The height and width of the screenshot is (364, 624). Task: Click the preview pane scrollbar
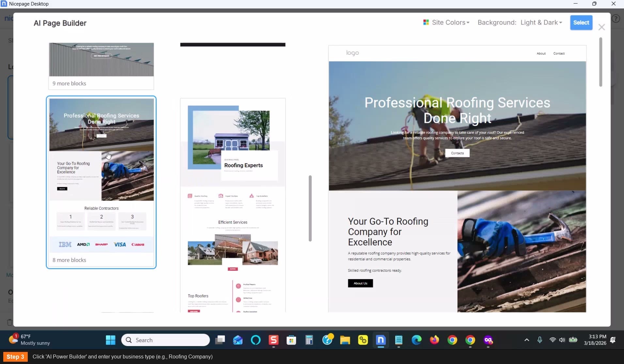(601, 62)
